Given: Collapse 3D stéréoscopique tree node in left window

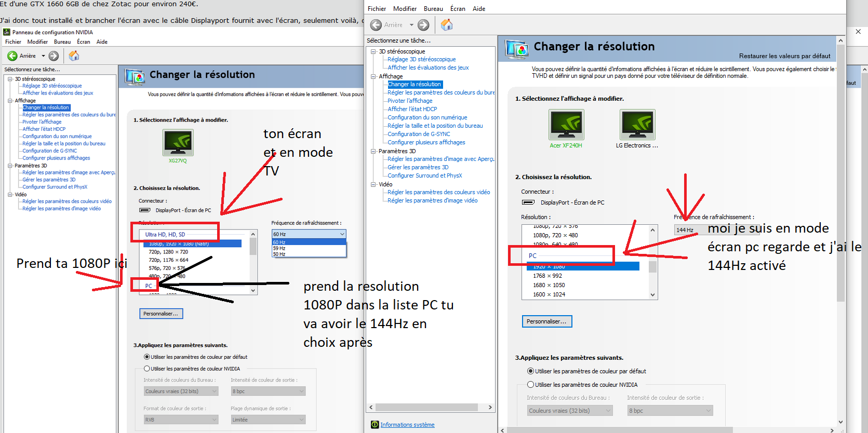Looking at the screenshot, I should [x=10, y=79].
